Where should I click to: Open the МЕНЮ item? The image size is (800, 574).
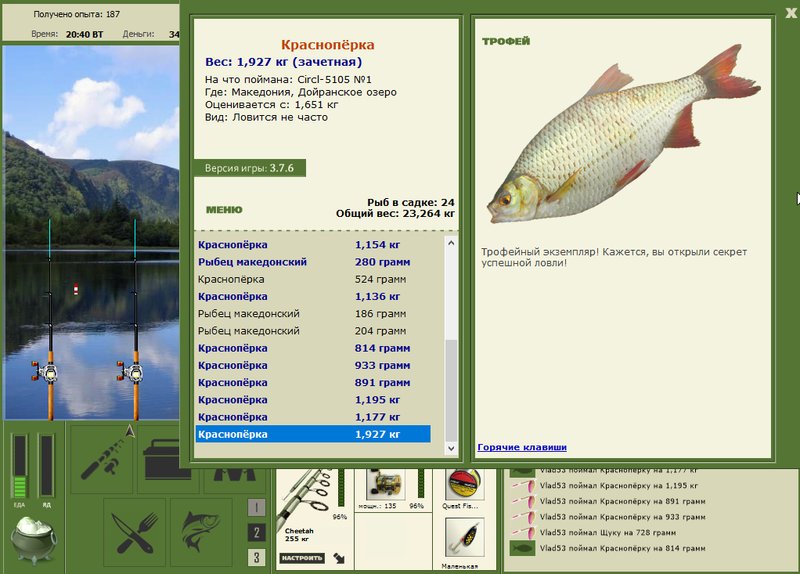(x=224, y=210)
